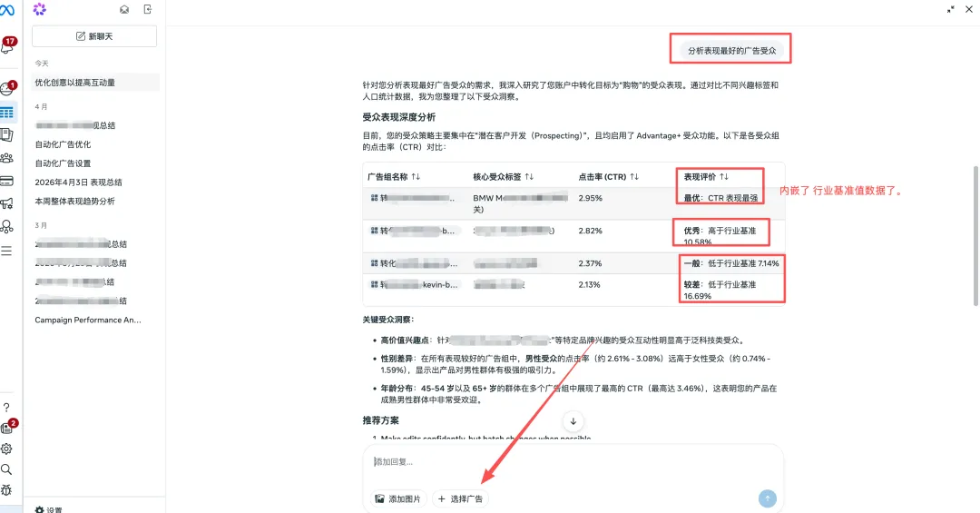Click the magnifier search icon in sidebar

point(6,469)
